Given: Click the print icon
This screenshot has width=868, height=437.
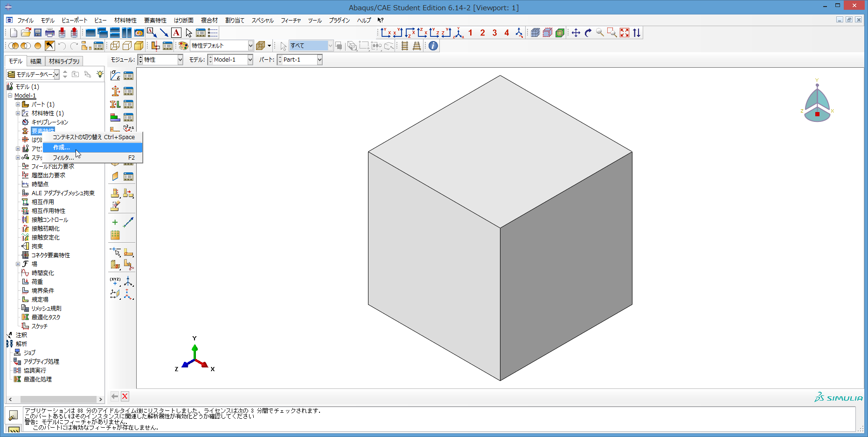Looking at the screenshot, I should 50,33.
